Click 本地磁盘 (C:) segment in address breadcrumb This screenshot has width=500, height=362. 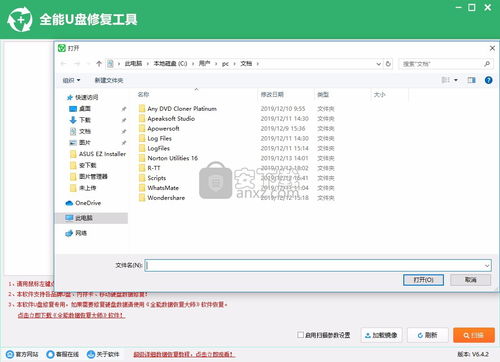pos(170,64)
